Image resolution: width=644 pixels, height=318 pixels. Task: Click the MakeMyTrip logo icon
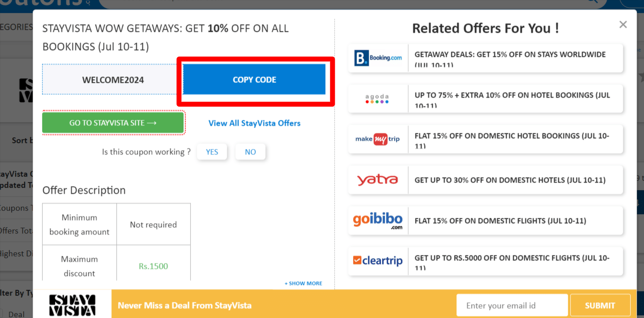(x=377, y=139)
